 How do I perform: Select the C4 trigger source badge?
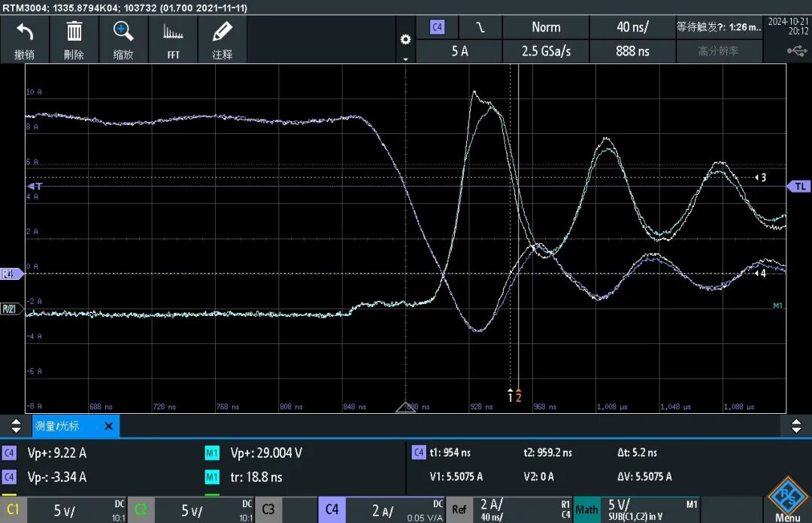[437, 27]
